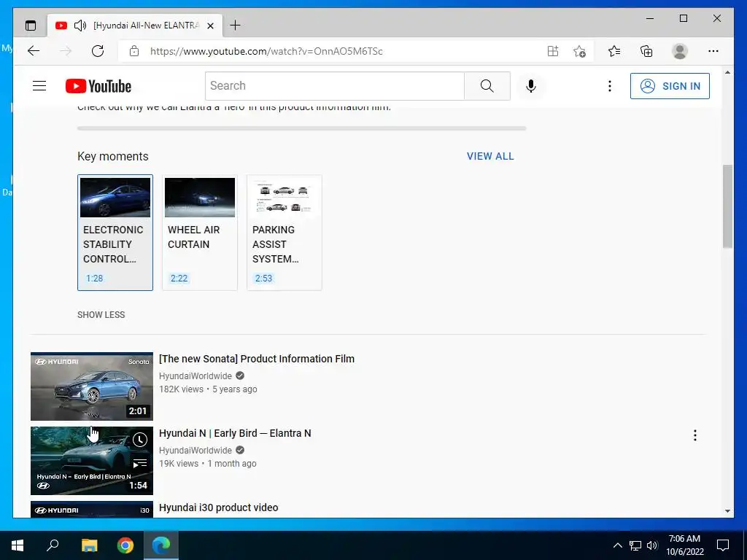Open HyundaiWorldwide channel under Sonata video
Viewport: 747px width, 560px height.
point(196,376)
